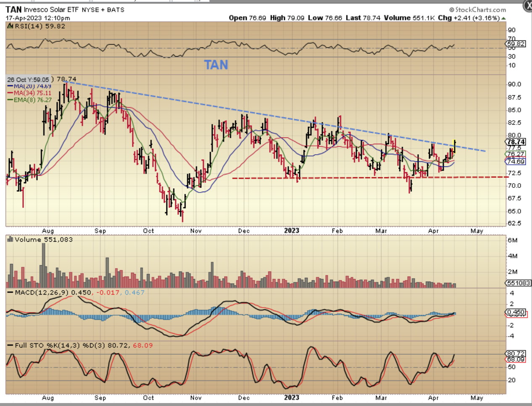Click the TAN ticker symbol in the header
Viewport: 532px width, 406px height.
coord(13,9)
